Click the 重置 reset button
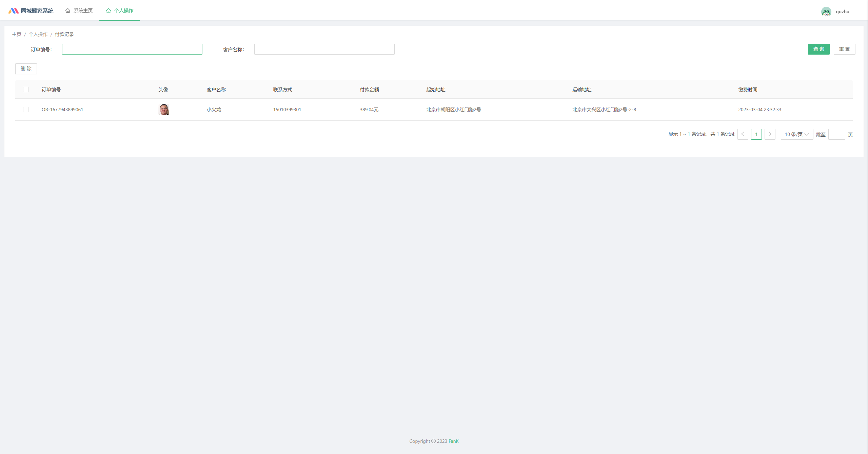This screenshot has height=454, width=868. 844,49
